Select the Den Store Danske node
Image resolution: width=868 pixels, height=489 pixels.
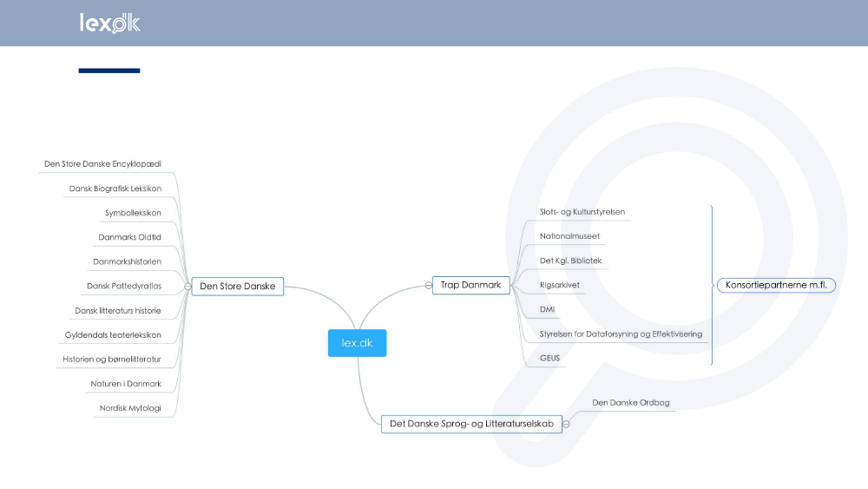pyautogui.click(x=237, y=286)
